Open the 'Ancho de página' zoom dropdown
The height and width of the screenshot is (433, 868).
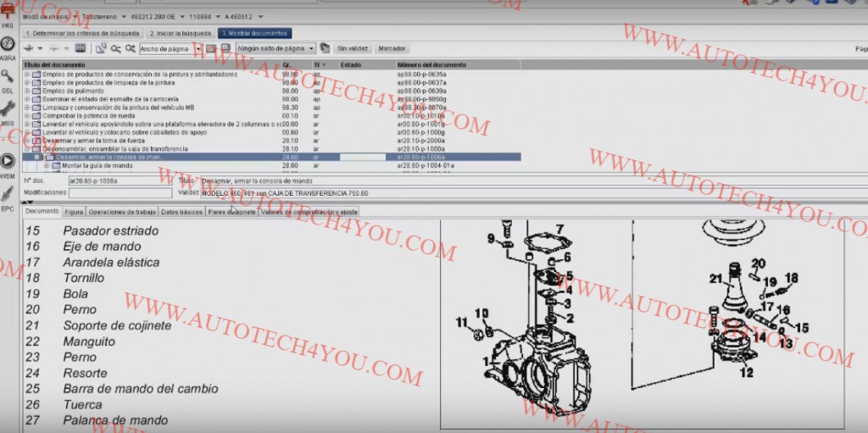pos(198,49)
